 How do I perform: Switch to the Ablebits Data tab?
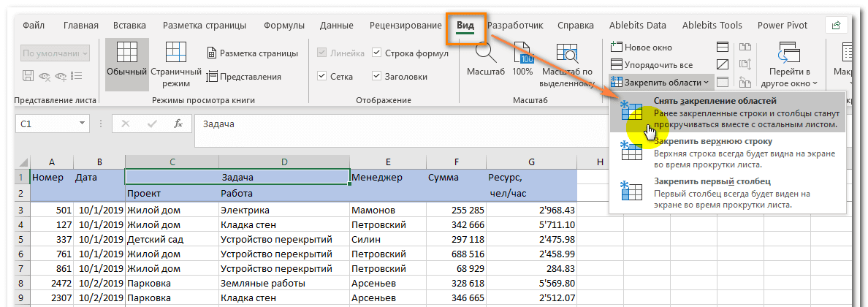[638, 25]
